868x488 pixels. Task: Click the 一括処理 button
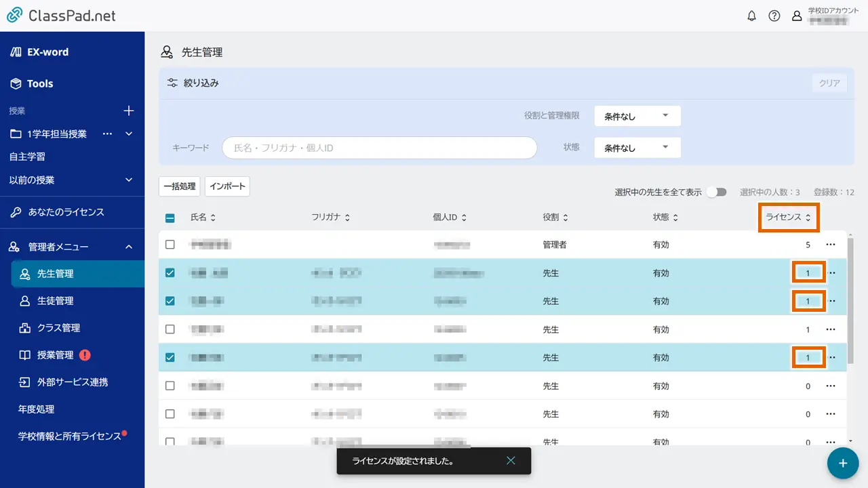click(x=179, y=186)
